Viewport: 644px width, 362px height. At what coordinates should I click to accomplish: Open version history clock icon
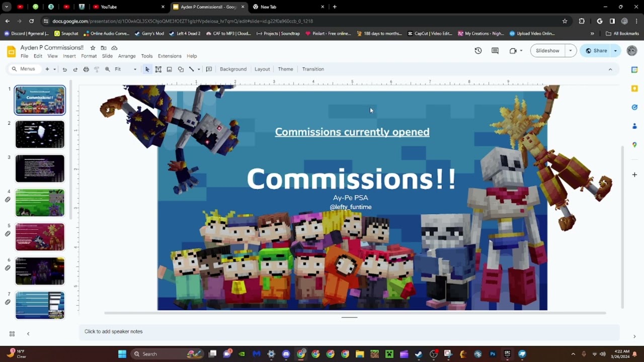tap(478, 51)
